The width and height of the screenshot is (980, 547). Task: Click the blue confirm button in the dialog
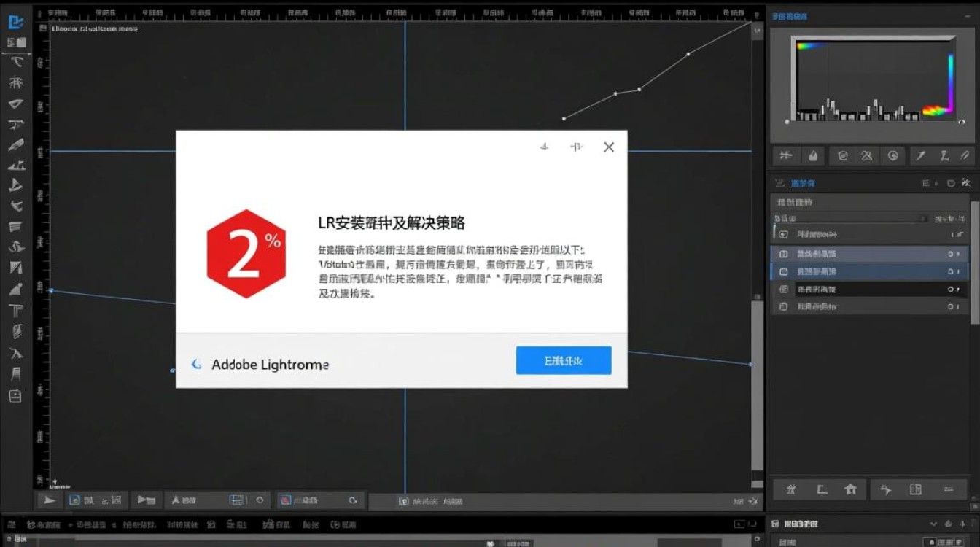pos(563,360)
